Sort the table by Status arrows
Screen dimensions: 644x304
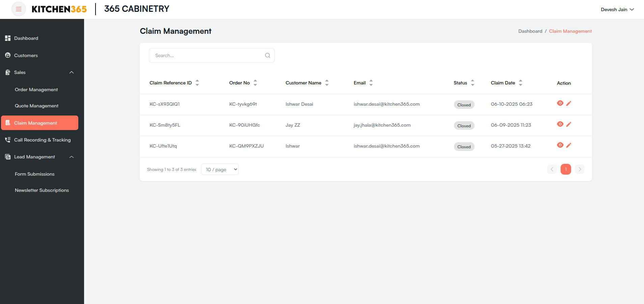473,83
